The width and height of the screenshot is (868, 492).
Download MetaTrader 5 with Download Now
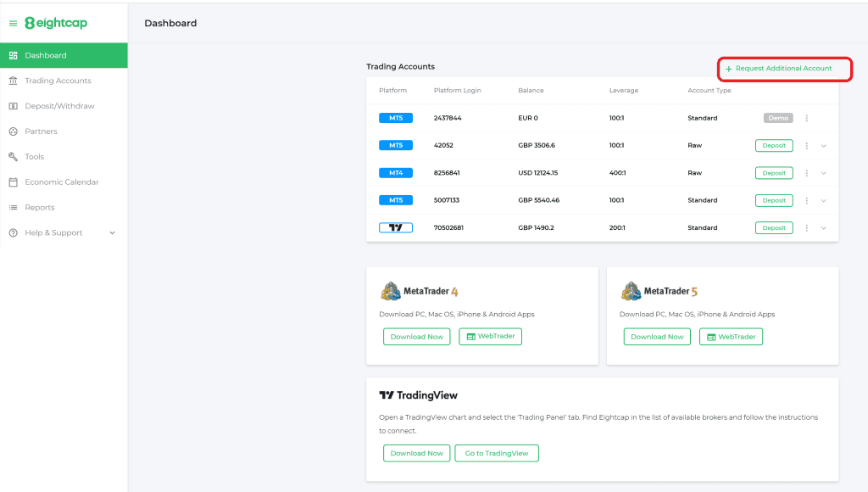pyautogui.click(x=657, y=336)
